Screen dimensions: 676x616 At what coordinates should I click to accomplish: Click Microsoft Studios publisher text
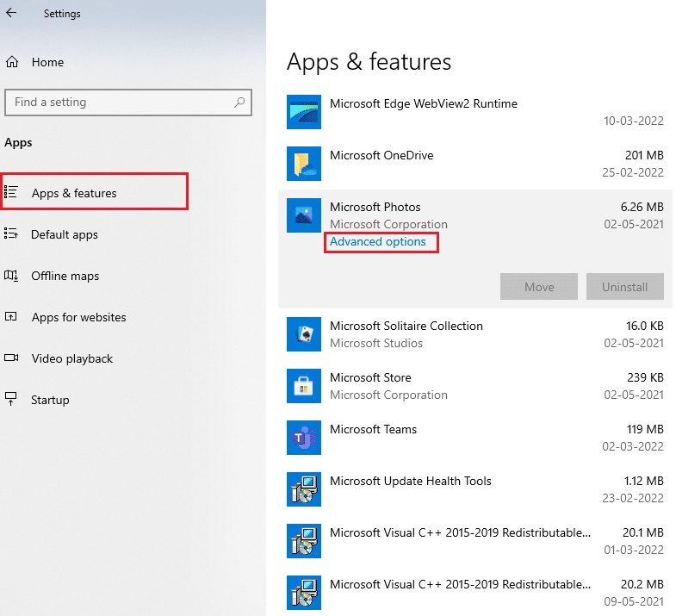[376, 343]
